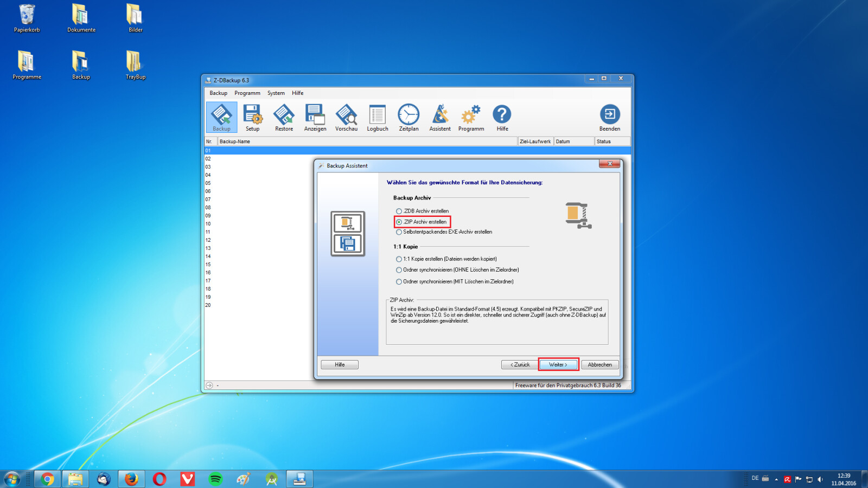
Task: Choose Selbstentpackendes EXE-Archiv erstellen
Action: point(444,232)
